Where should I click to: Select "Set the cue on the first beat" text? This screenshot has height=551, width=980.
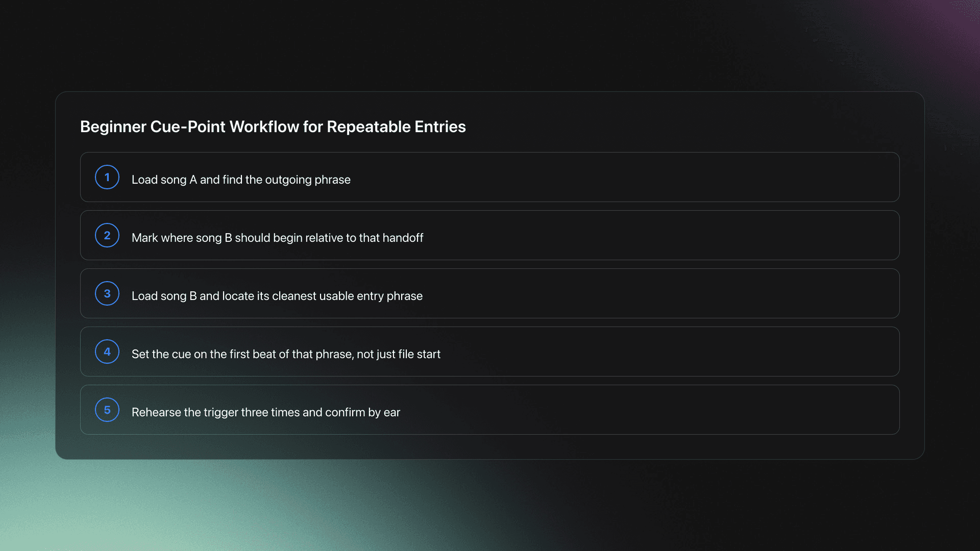(286, 354)
